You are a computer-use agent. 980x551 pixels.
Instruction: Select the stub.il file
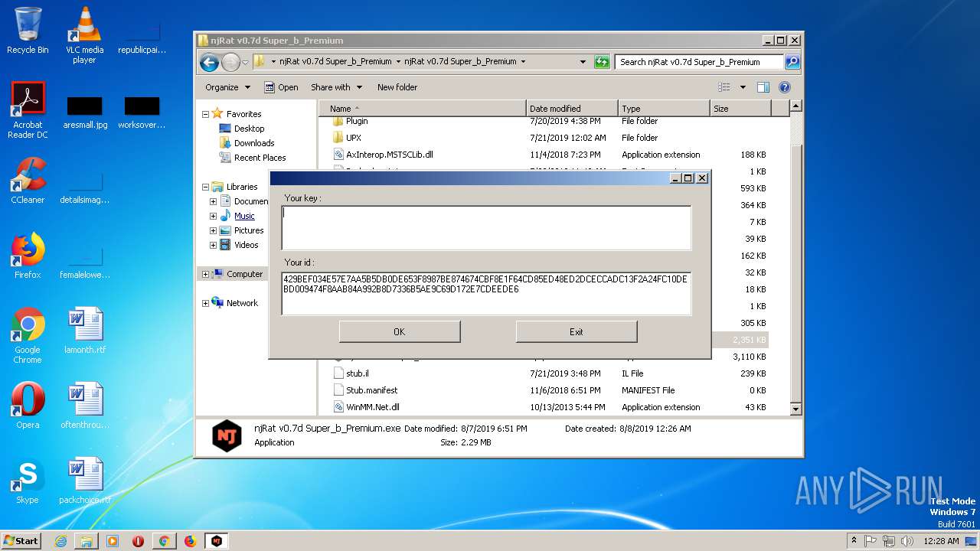click(550, 373)
